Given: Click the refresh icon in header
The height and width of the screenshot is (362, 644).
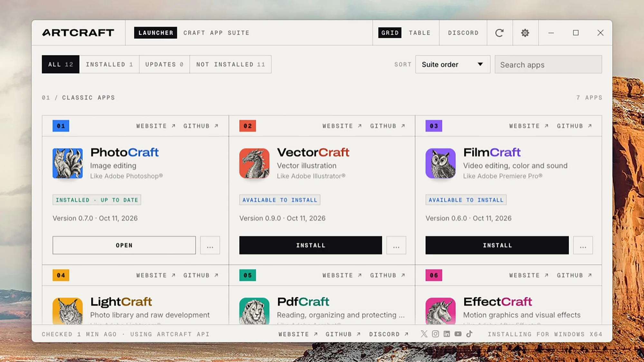Looking at the screenshot, I should 499,33.
